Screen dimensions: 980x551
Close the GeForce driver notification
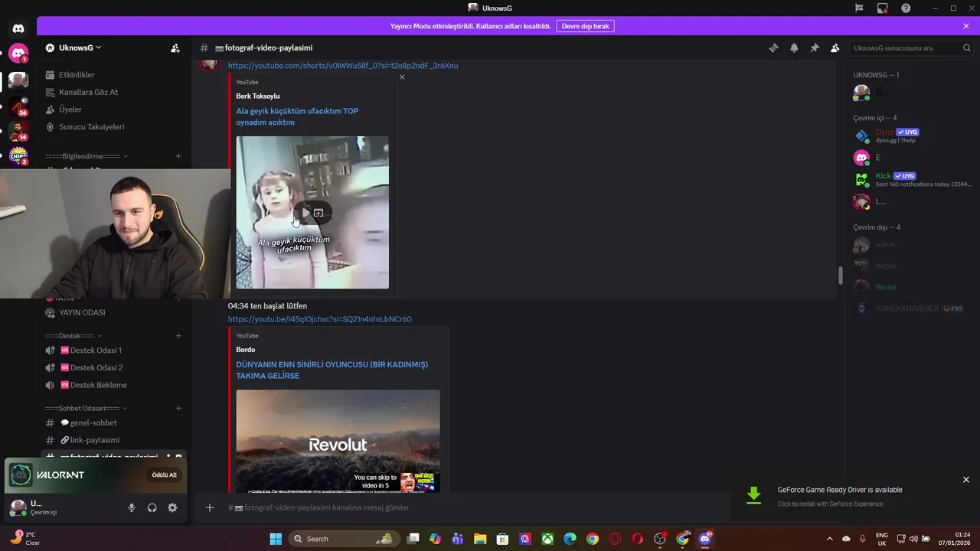point(966,480)
